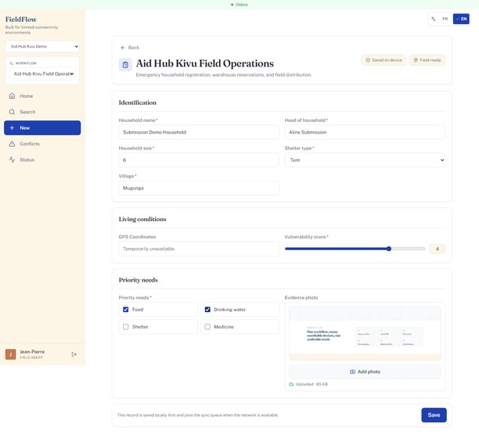Viewport: 479px width, 448px height.
Task: Click the shield icon in Saved on device
Action: pyautogui.click(x=368, y=60)
